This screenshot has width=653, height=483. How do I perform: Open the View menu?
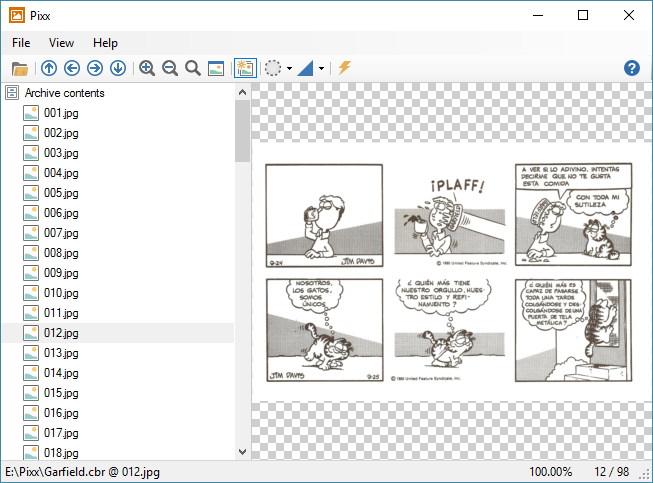tap(61, 43)
